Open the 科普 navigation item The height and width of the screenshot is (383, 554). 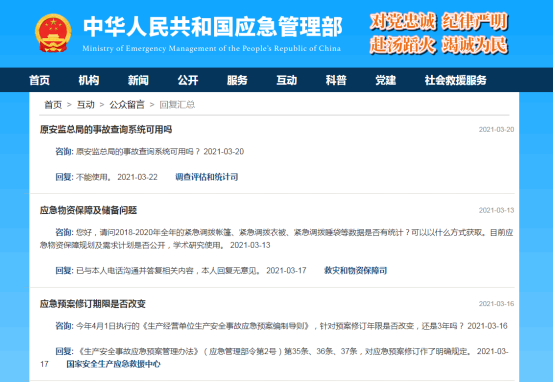tap(336, 80)
